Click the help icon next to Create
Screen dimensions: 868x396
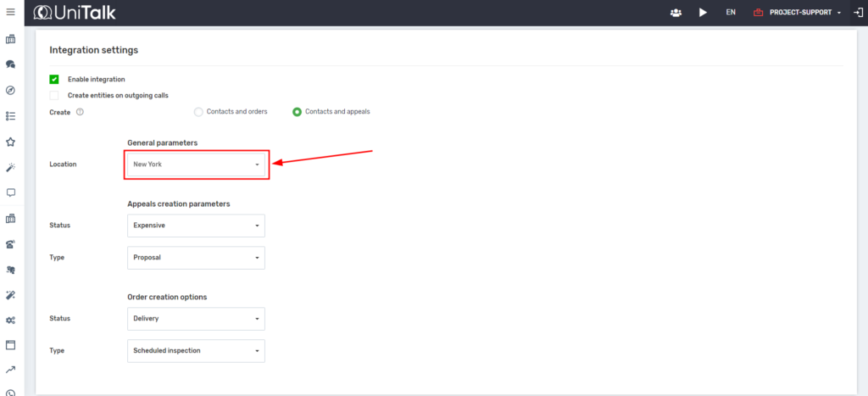80,112
